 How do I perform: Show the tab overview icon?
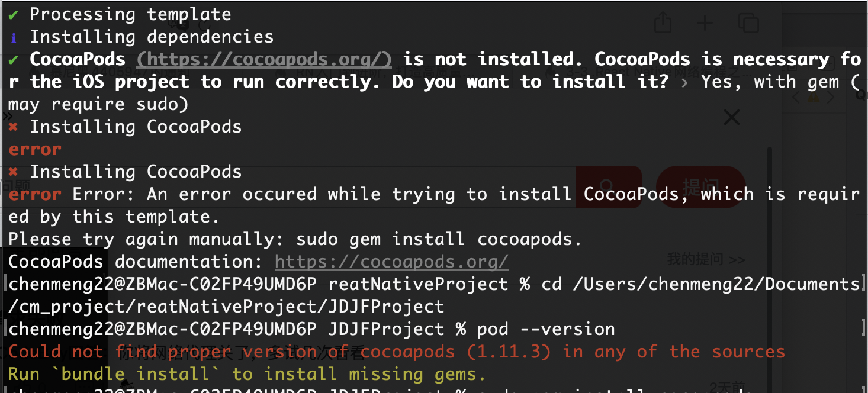[x=748, y=23]
